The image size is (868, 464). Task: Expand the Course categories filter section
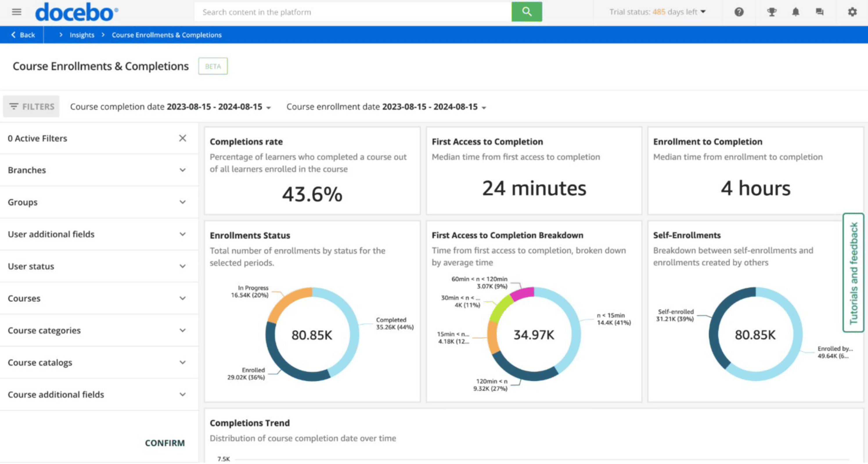pyautogui.click(x=182, y=330)
